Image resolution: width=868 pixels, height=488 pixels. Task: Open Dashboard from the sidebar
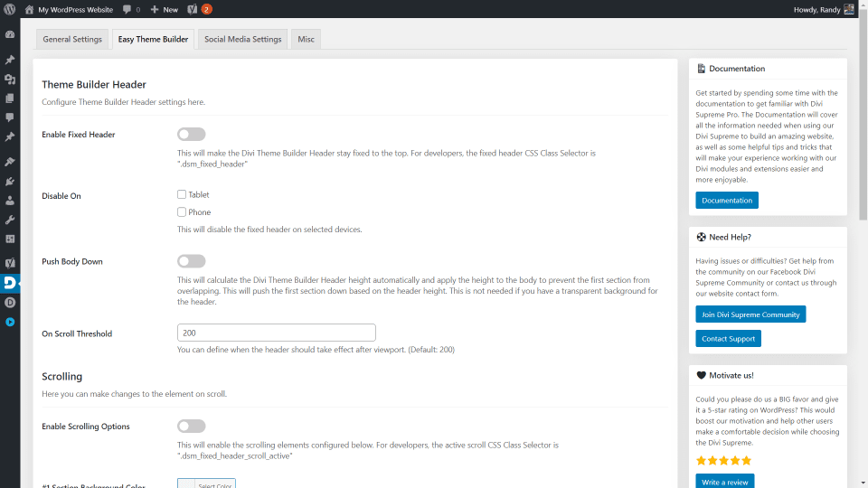[x=10, y=34]
